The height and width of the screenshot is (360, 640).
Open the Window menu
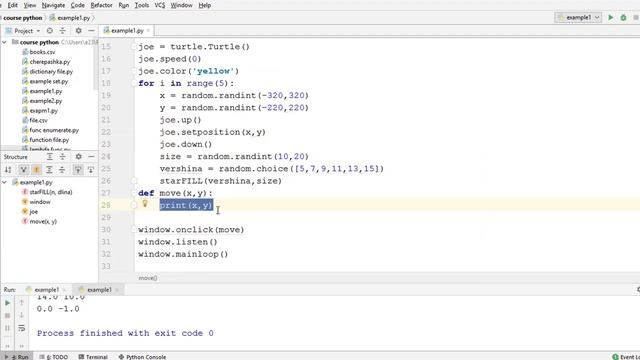click(x=181, y=5)
